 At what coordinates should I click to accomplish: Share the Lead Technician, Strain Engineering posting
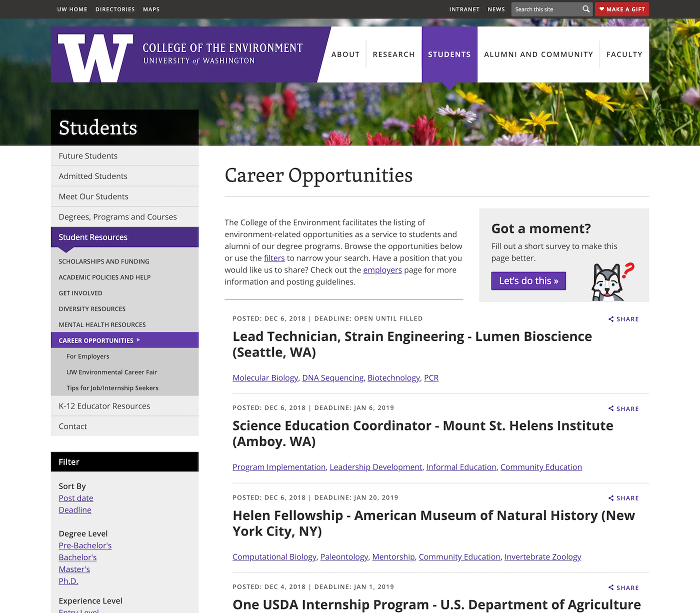(x=623, y=319)
